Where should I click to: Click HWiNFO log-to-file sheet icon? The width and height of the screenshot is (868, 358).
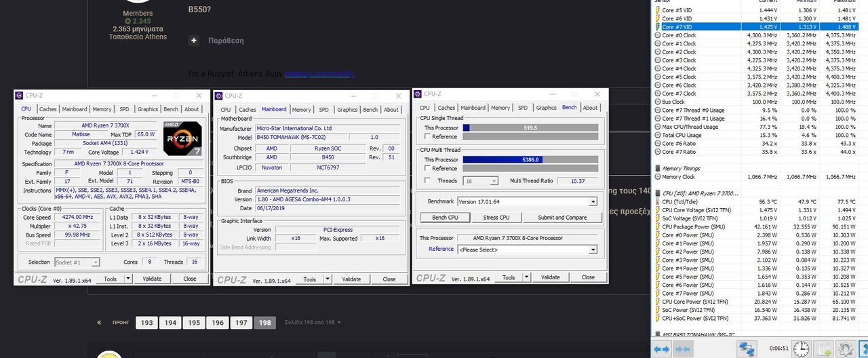(825, 349)
